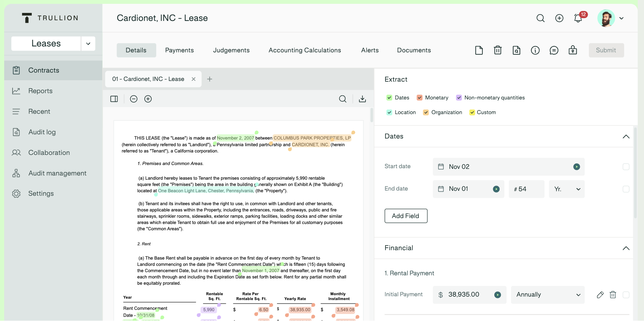Click the Submit button
Image resolution: width=644 pixels, height=321 pixels.
point(606,50)
